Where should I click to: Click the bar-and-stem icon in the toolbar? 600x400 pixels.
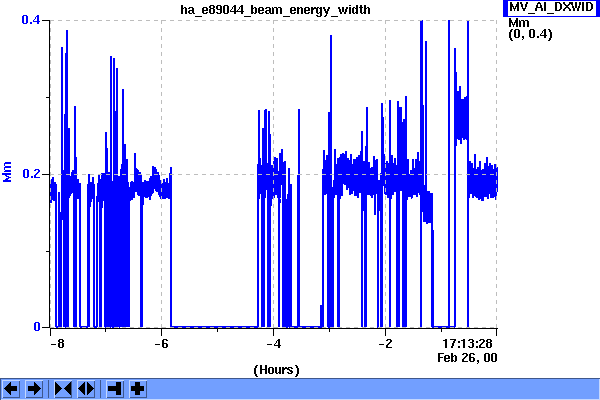(114, 388)
